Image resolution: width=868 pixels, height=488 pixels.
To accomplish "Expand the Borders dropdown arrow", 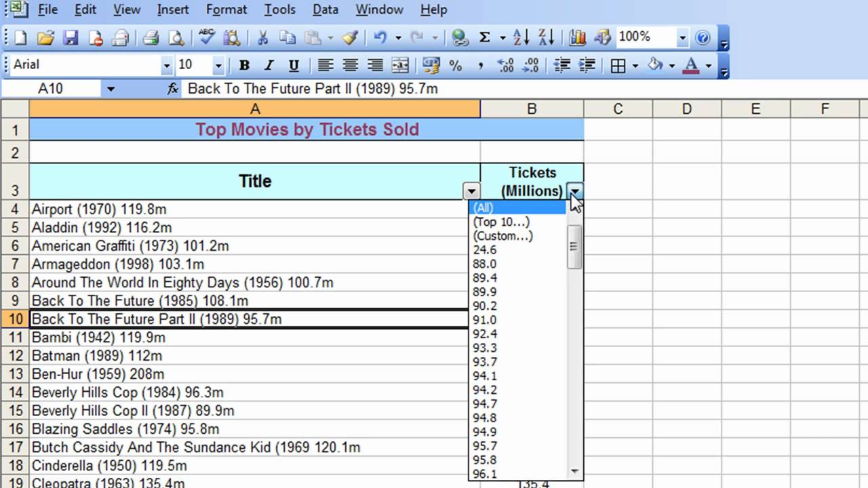I will 635,66.
